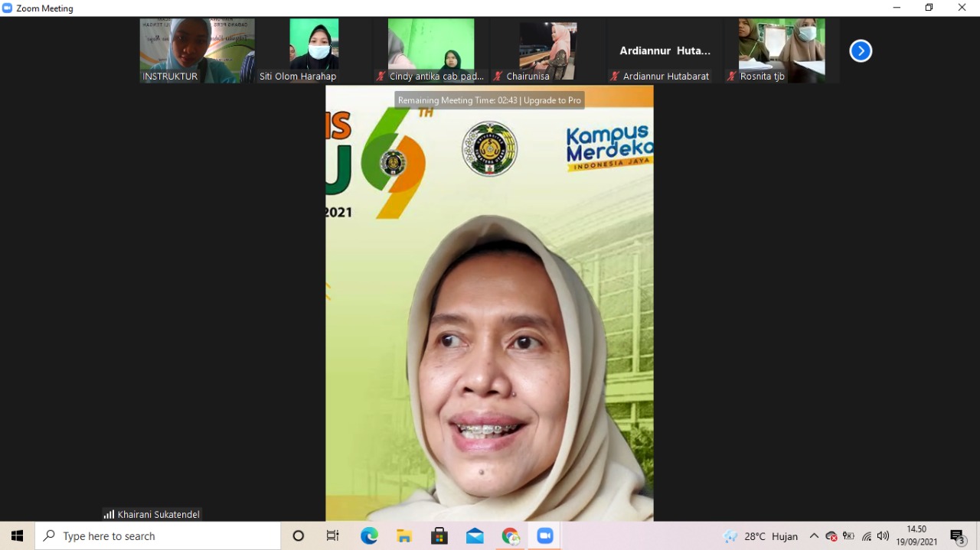The image size is (980, 550).
Task: Switch to Chrome in the taskbar
Action: coord(510,536)
